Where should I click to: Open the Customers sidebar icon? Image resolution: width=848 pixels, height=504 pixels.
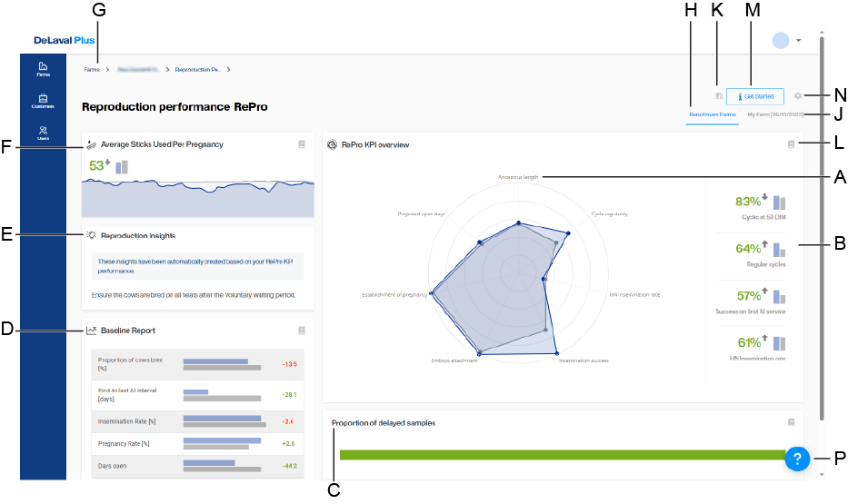pos(43,102)
